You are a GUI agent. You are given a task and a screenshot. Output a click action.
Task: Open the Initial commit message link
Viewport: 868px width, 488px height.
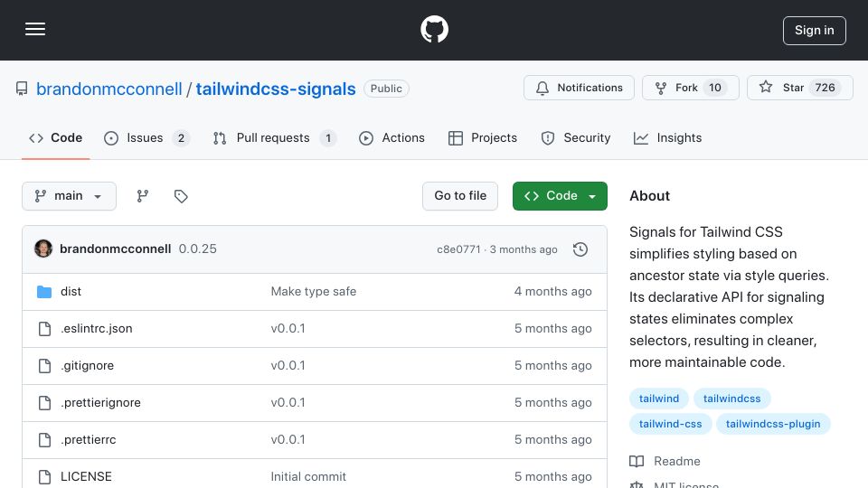pyautogui.click(x=308, y=476)
